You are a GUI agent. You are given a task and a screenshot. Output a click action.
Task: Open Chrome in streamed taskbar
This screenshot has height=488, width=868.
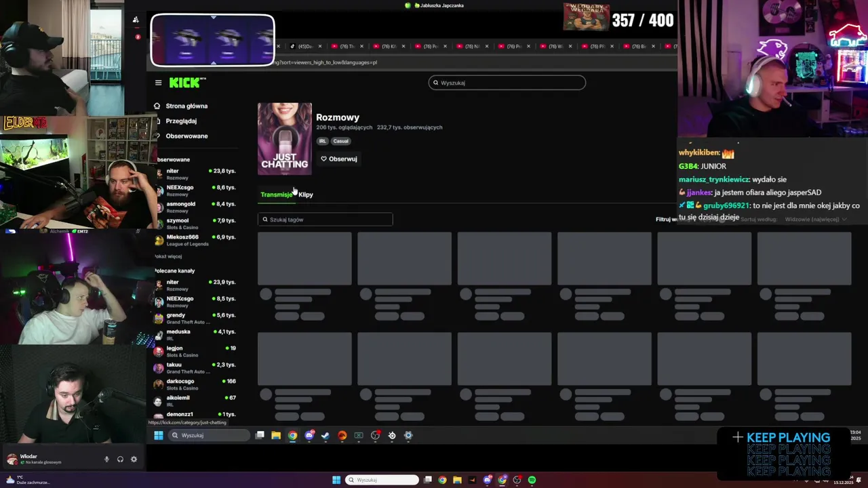(x=292, y=435)
